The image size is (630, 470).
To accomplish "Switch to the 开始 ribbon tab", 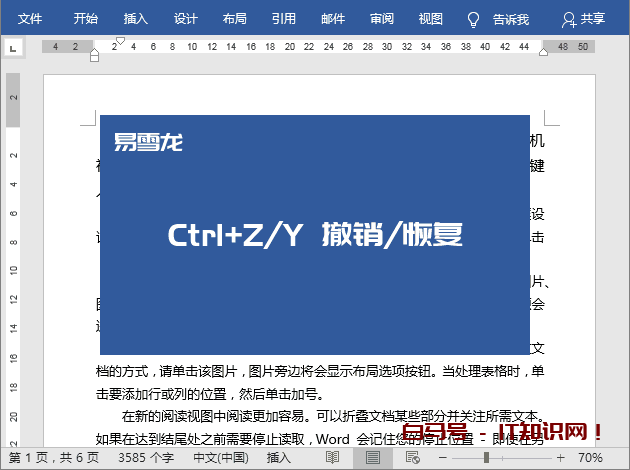I will [86, 19].
